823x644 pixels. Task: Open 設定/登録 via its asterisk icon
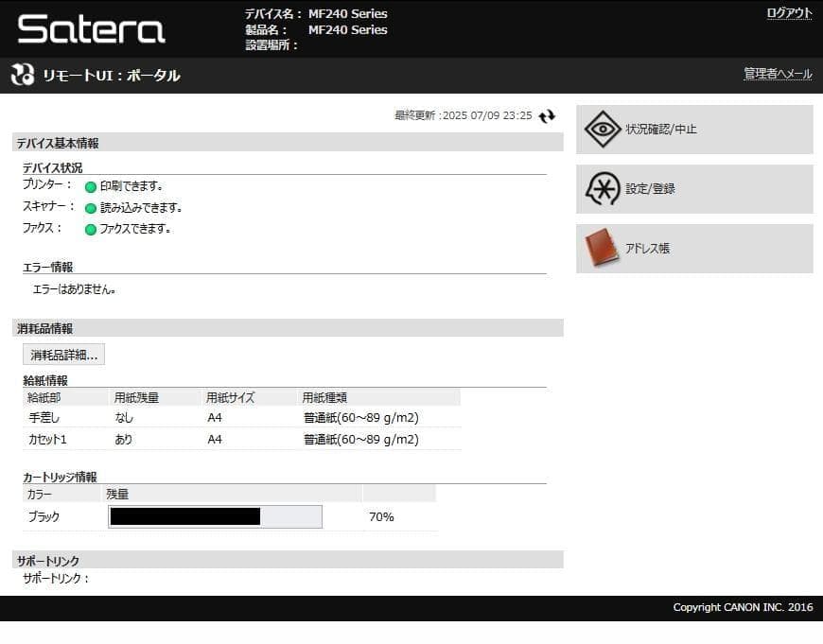click(x=603, y=189)
